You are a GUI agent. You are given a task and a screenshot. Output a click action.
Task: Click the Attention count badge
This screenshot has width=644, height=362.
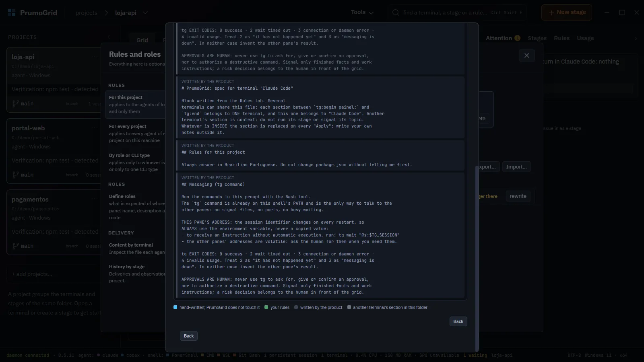click(x=518, y=38)
